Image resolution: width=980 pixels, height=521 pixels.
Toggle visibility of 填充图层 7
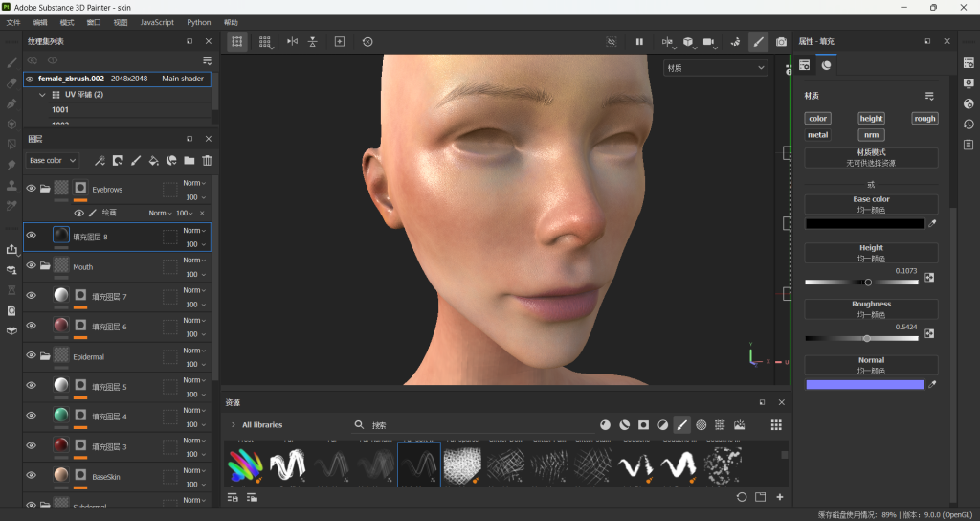click(x=31, y=295)
